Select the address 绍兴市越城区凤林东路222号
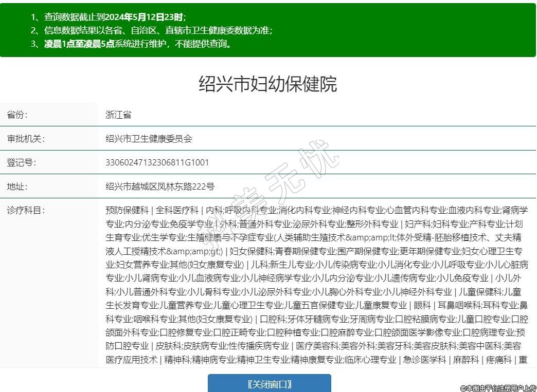This screenshot has width=537, height=392. 160,186
